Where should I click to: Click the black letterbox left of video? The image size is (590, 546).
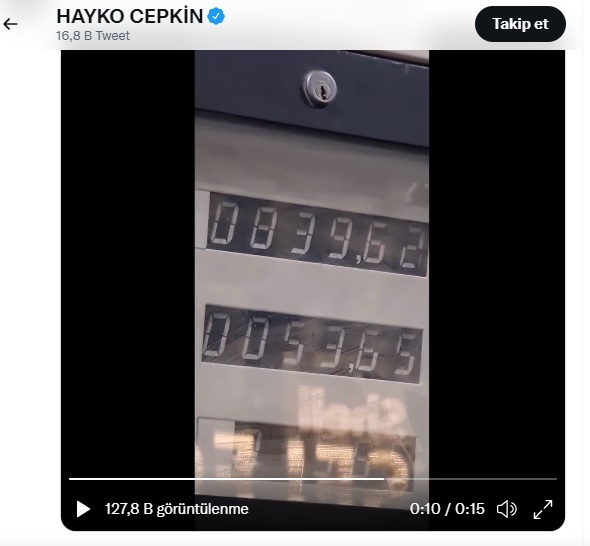pyautogui.click(x=128, y=263)
